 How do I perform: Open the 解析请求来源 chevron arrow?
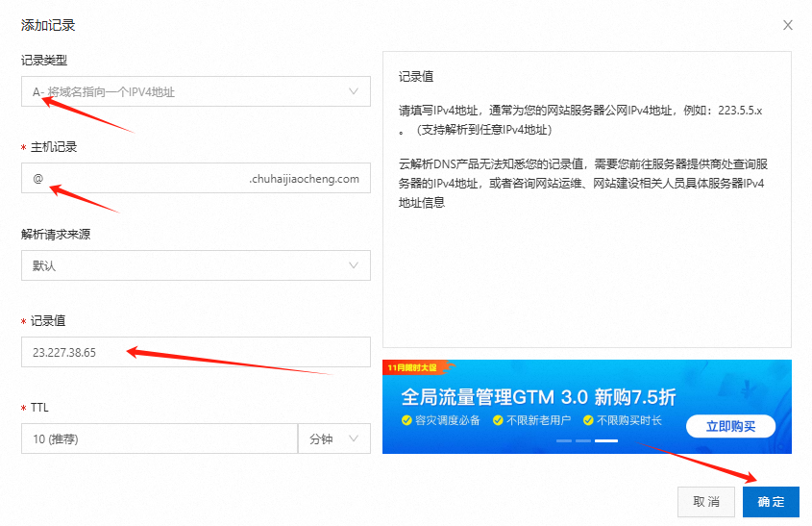[x=353, y=265]
